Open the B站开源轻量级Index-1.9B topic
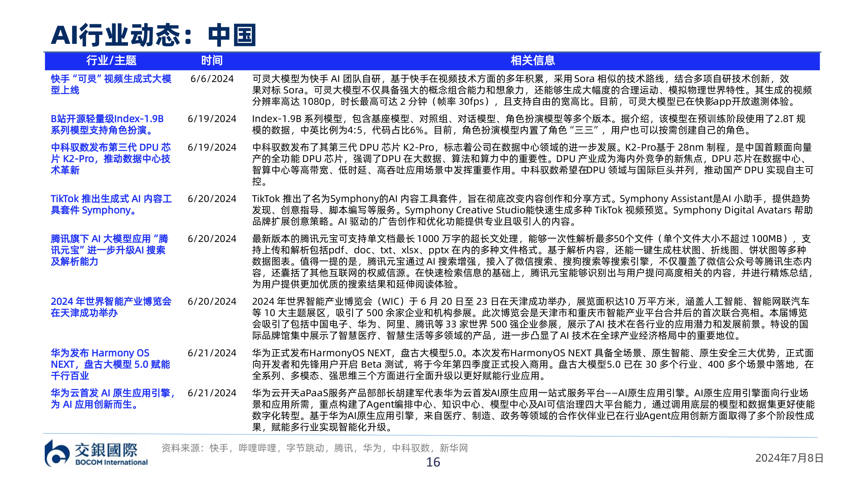Viewport: 868px width, 488px height. pos(107,124)
